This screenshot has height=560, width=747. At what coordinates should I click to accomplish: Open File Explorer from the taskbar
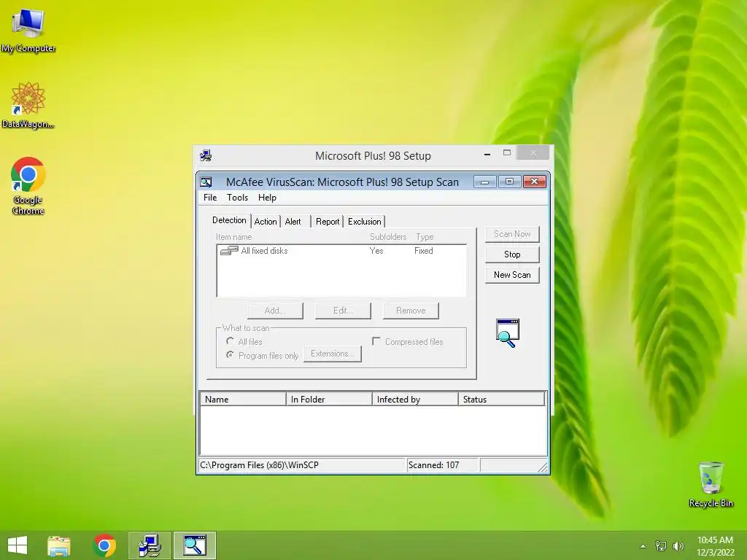[59, 545]
